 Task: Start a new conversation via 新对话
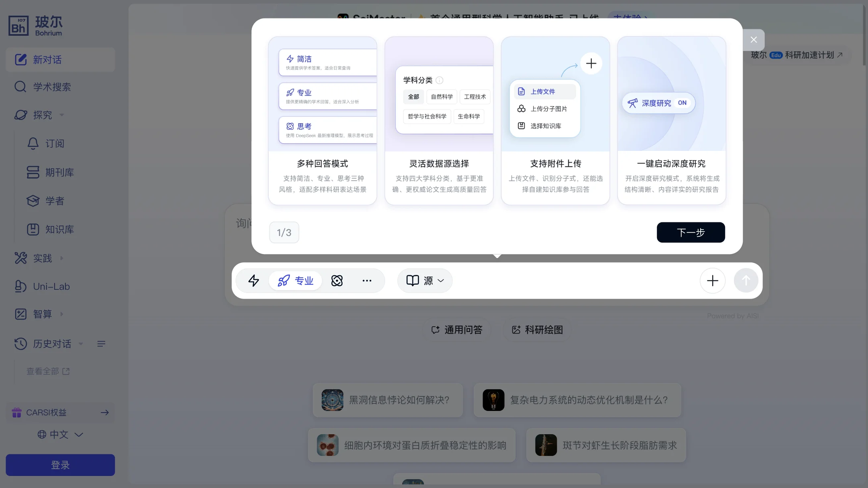(47, 59)
